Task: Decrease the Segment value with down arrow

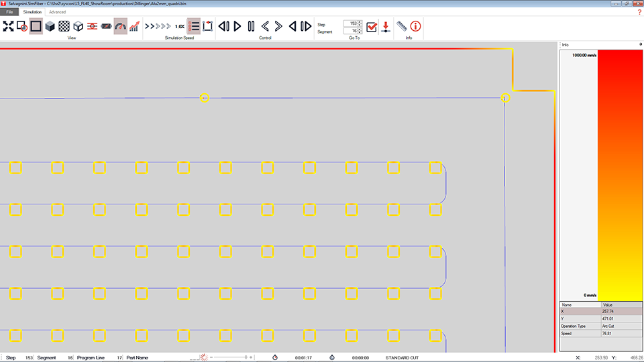Action: click(x=360, y=32)
